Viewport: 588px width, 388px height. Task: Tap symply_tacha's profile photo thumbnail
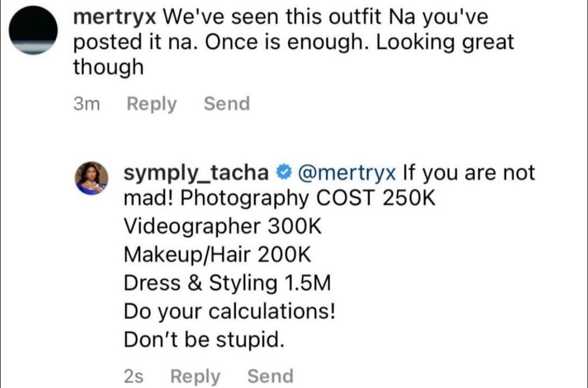pos(92,178)
